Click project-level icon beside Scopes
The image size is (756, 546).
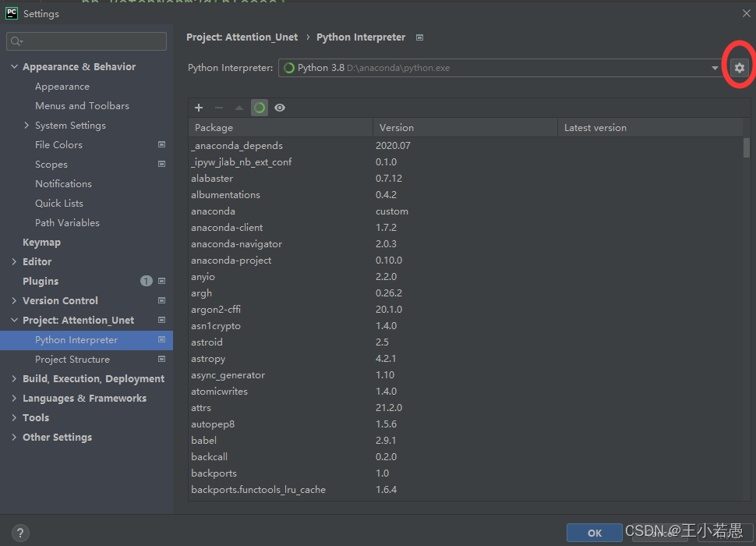162,164
